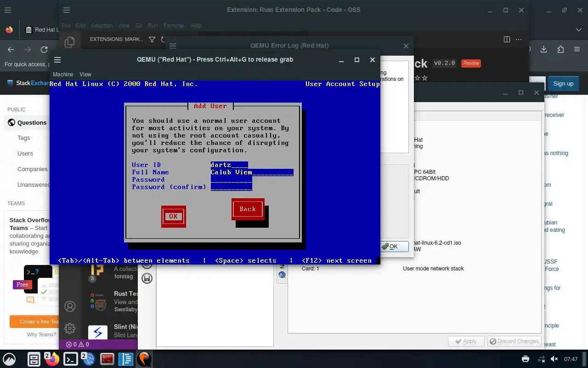Viewport: 588px width, 368px height.
Task: Open the View menu in QEMU
Action: tap(85, 74)
